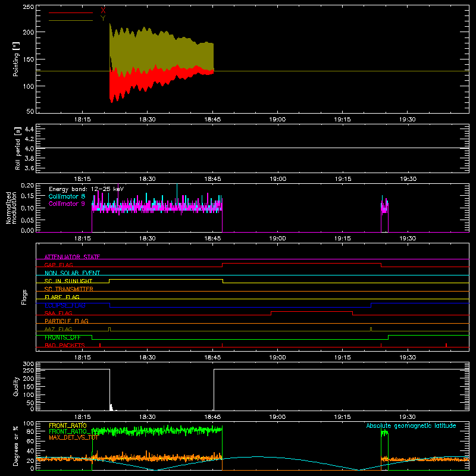Image resolution: width=476 pixels, height=476 pixels.
Task: Click the BAD_PACKETS flag label
Action: pos(65,345)
